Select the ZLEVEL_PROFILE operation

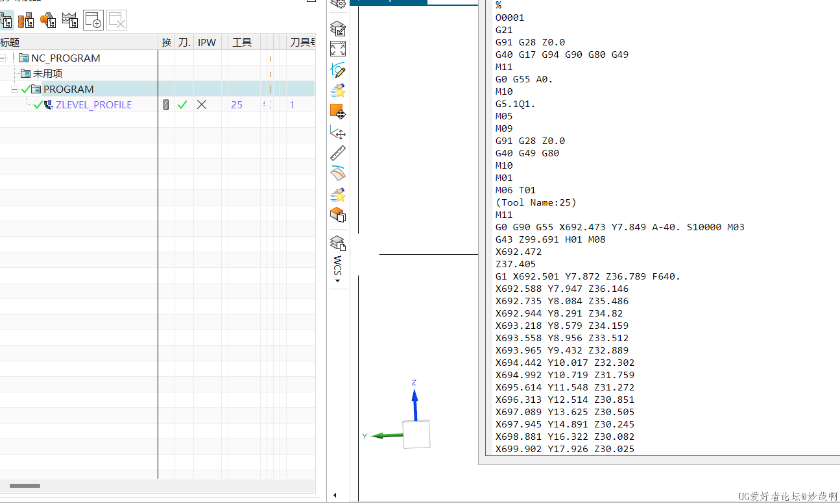pos(93,104)
